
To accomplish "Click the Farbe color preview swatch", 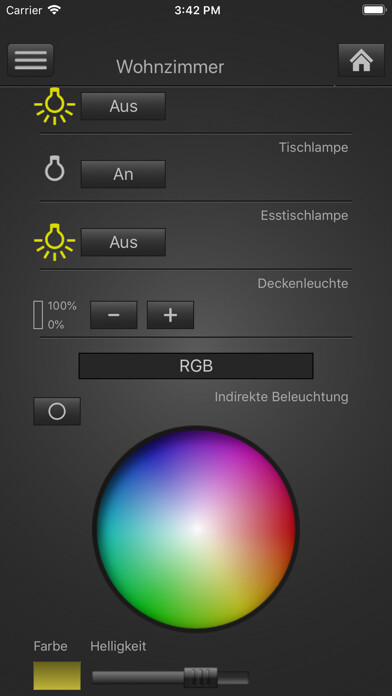I will (57, 675).
